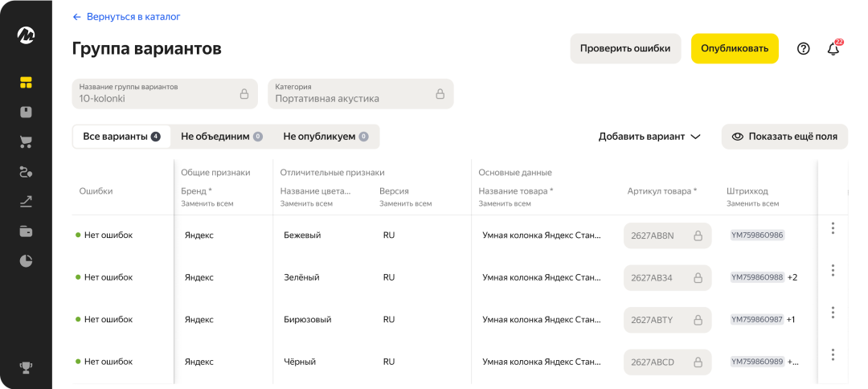
Task: Show more fields with eye button
Action: [x=784, y=137]
